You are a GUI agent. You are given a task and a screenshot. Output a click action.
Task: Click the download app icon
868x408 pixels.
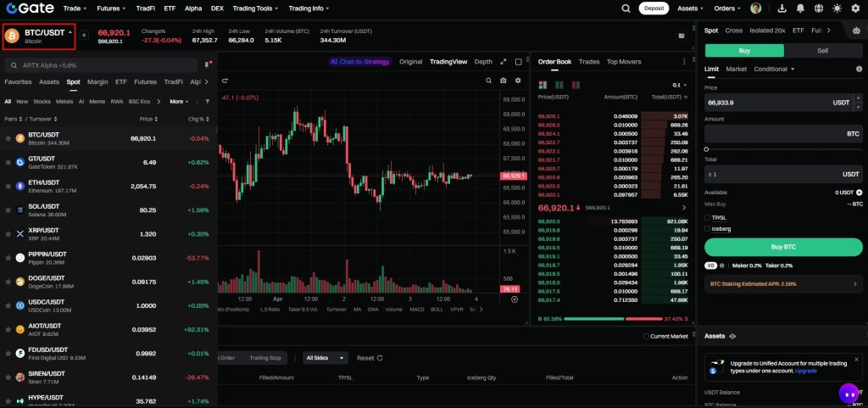point(782,8)
